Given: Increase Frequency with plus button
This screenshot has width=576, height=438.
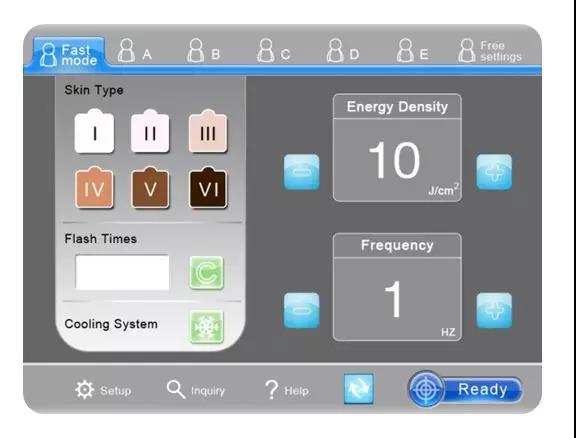Looking at the screenshot, I should pyautogui.click(x=494, y=310).
